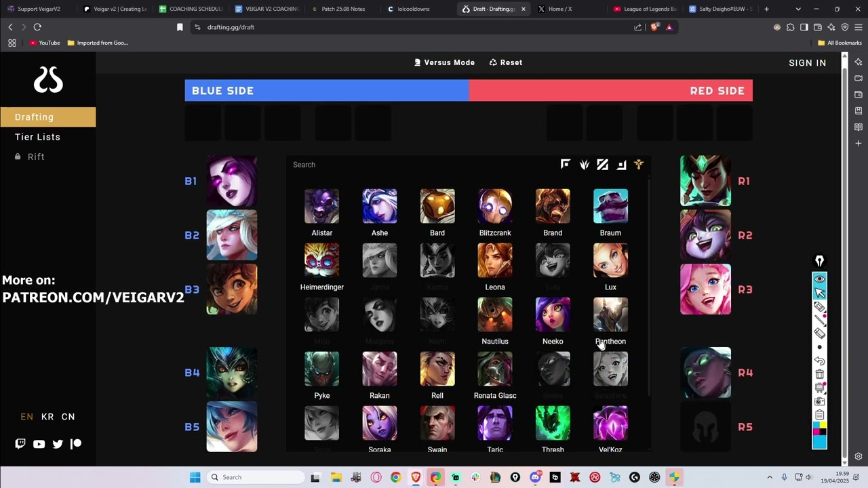
Task: Click the drafting.gg logo in the sidebar
Action: pos(48,79)
